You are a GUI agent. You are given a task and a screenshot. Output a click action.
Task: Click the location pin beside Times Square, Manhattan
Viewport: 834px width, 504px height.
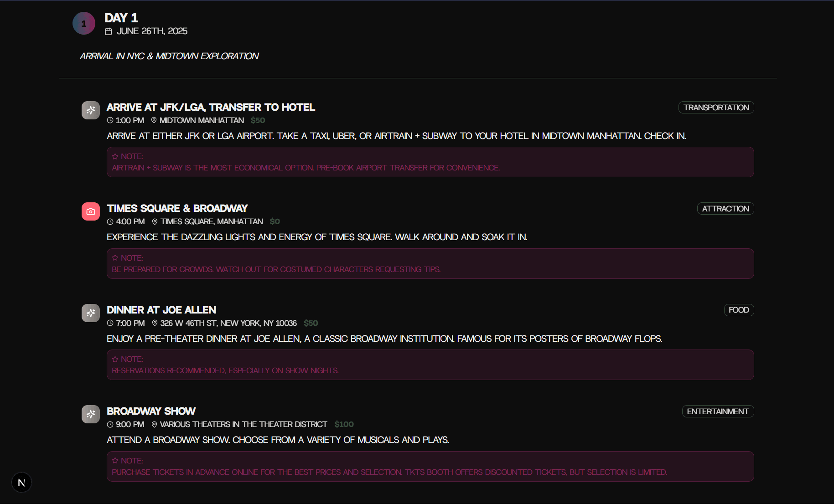(155, 221)
